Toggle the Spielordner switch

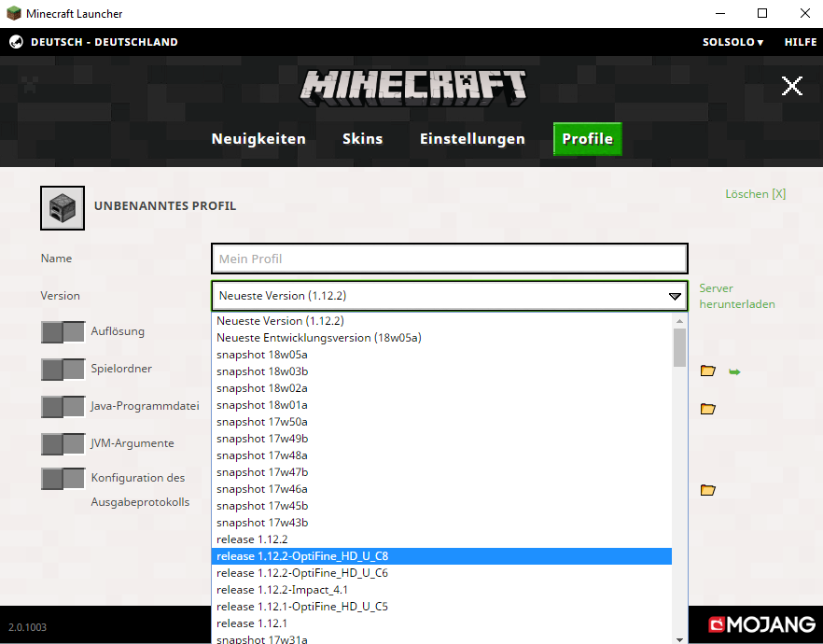click(x=63, y=370)
